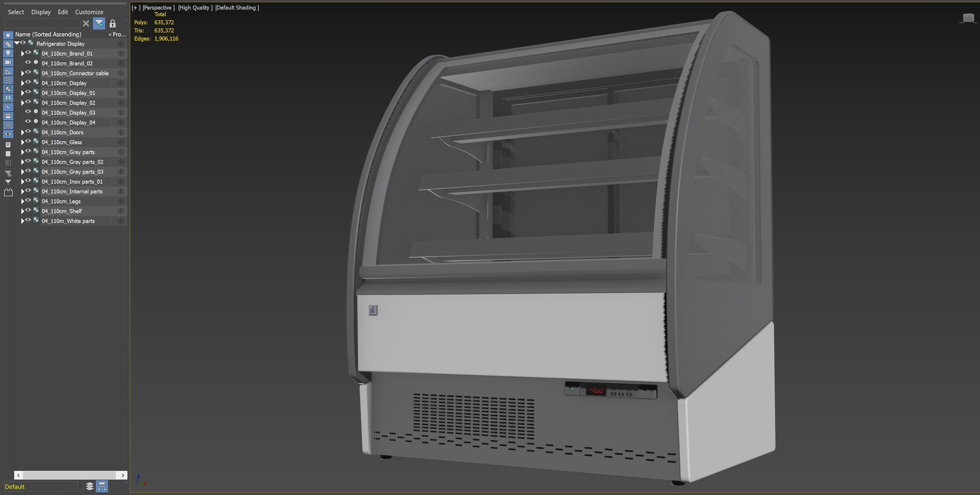The width and height of the screenshot is (980, 495).
Task: Toggle visibility of 04_110cm_Legs
Action: [x=28, y=201]
